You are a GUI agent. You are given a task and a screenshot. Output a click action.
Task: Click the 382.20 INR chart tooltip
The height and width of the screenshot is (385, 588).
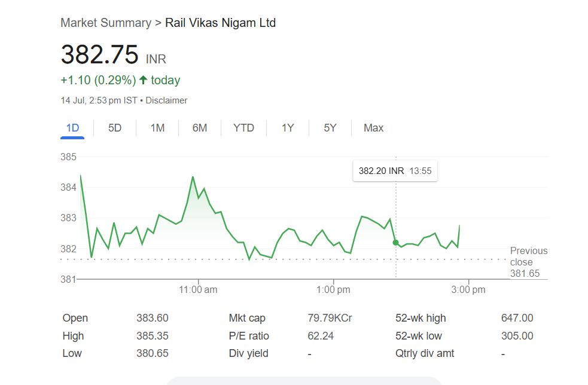coord(395,171)
